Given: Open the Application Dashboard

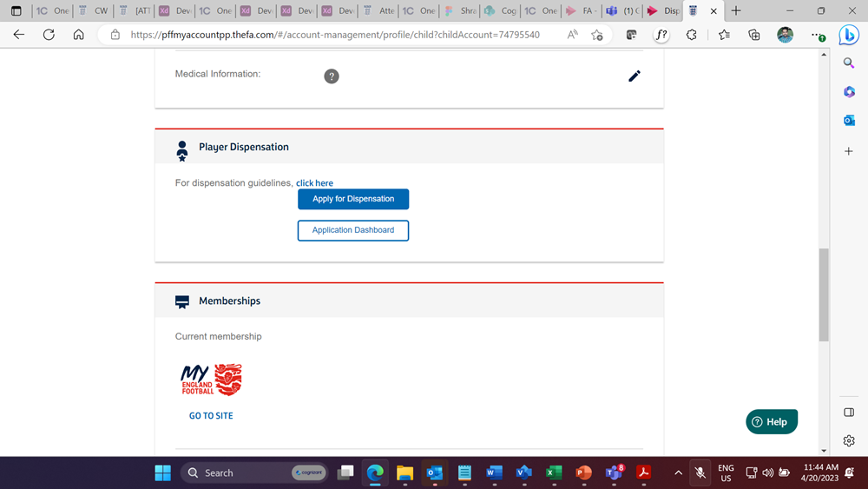Looking at the screenshot, I should [x=353, y=230].
